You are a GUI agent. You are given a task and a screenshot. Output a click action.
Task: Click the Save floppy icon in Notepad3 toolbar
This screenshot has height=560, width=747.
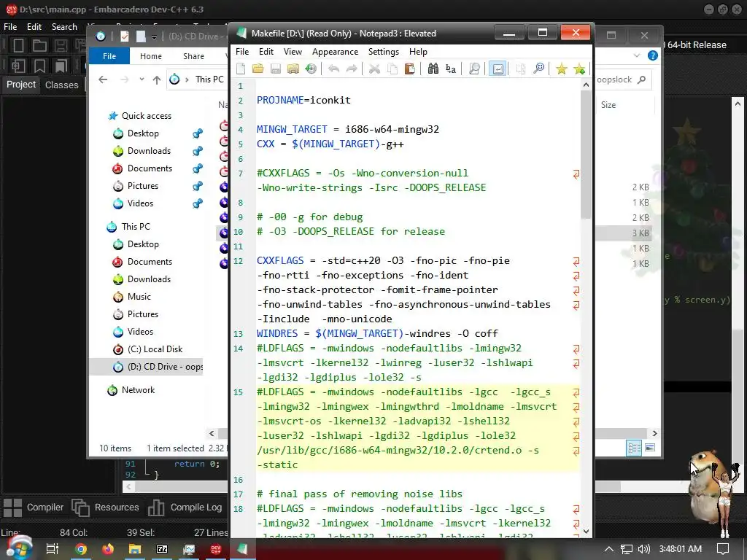(x=275, y=69)
